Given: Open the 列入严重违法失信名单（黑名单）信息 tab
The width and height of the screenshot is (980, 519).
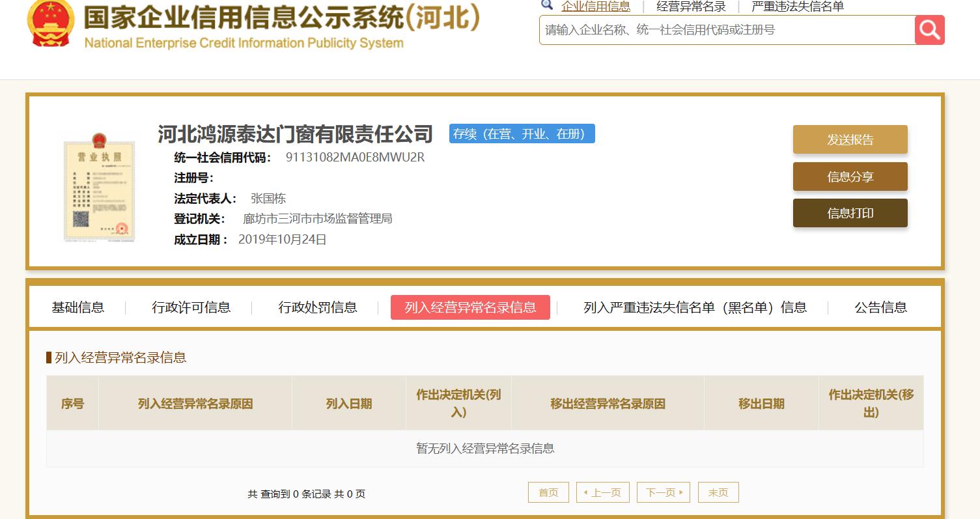Looking at the screenshot, I should tap(695, 307).
